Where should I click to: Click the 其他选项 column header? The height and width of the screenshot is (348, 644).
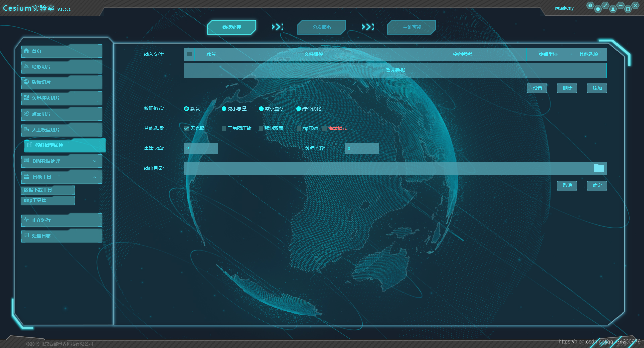coord(588,54)
